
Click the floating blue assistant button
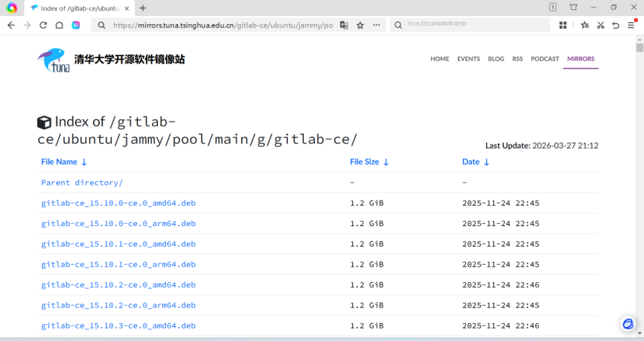coord(628,324)
